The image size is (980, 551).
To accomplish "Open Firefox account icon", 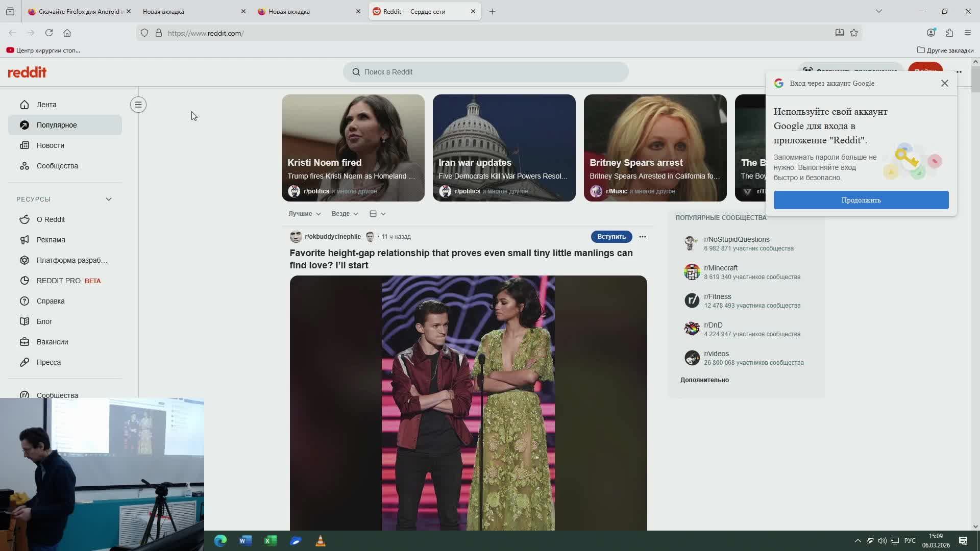I will point(931,33).
